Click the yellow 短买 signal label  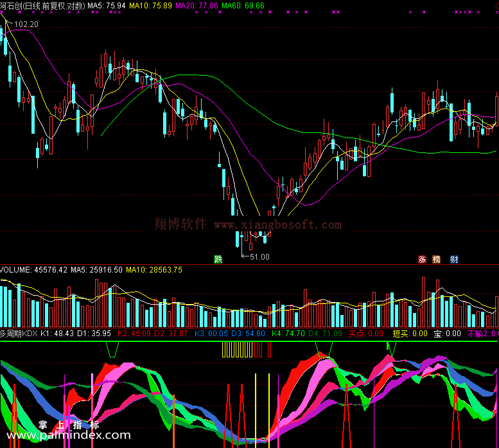[x=410, y=334]
